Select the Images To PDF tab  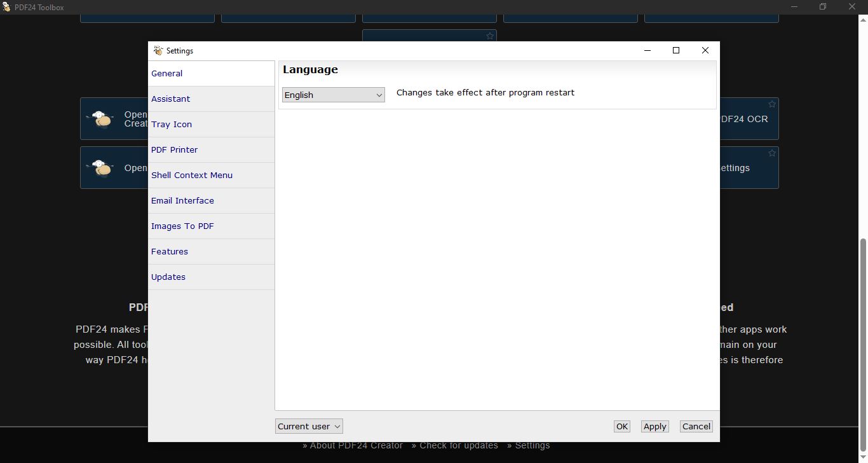click(x=211, y=226)
